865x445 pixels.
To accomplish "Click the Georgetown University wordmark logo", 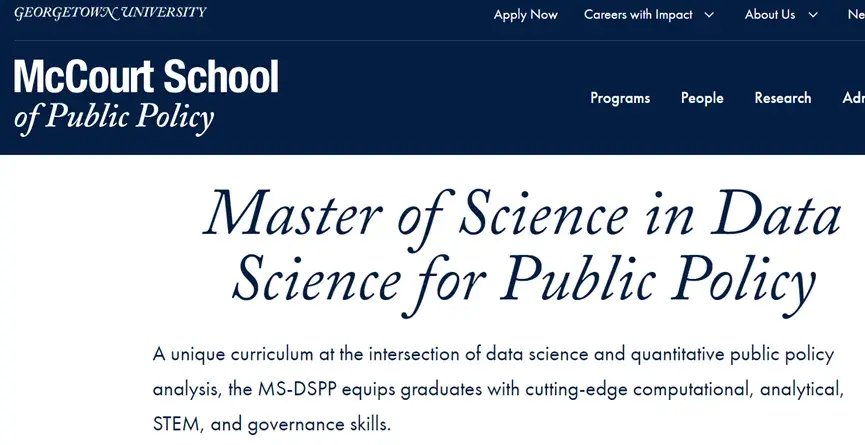I will pos(110,13).
